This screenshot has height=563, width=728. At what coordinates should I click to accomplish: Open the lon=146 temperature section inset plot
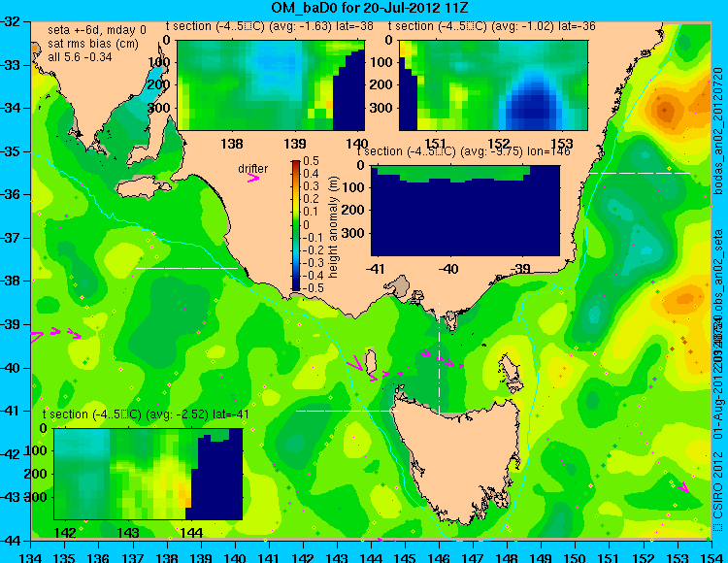point(465,211)
